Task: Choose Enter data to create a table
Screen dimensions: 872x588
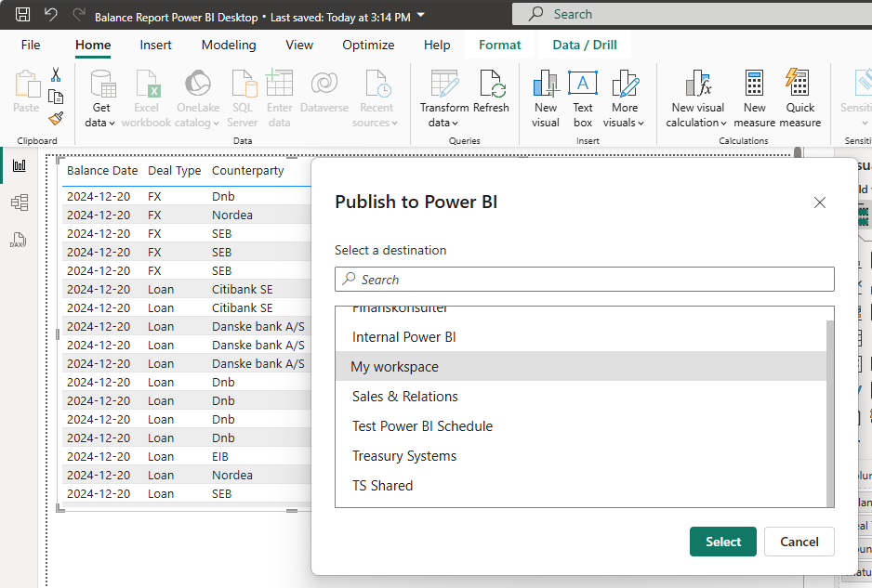Action: pyautogui.click(x=279, y=98)
